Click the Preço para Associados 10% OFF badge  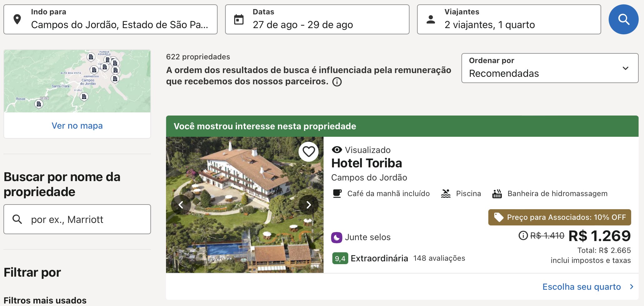tap(560, 217)
